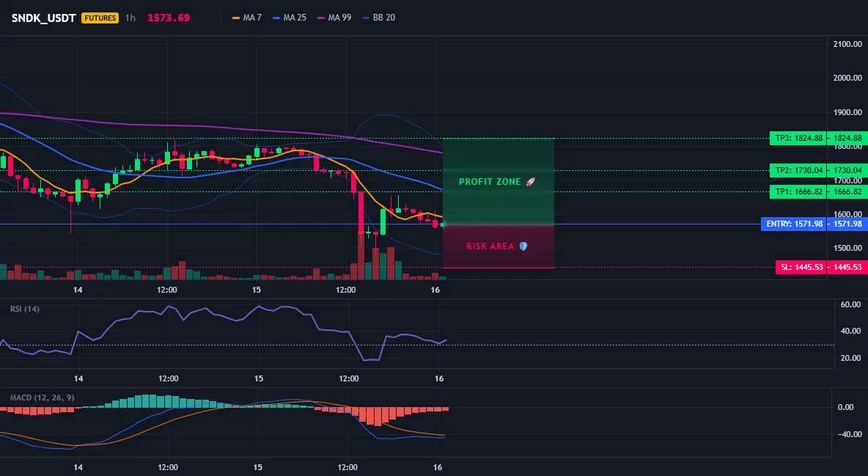Viewport: 868px width, 476px height.
Task: Click date 15 on main chart axis
Action: pos(257,290)
